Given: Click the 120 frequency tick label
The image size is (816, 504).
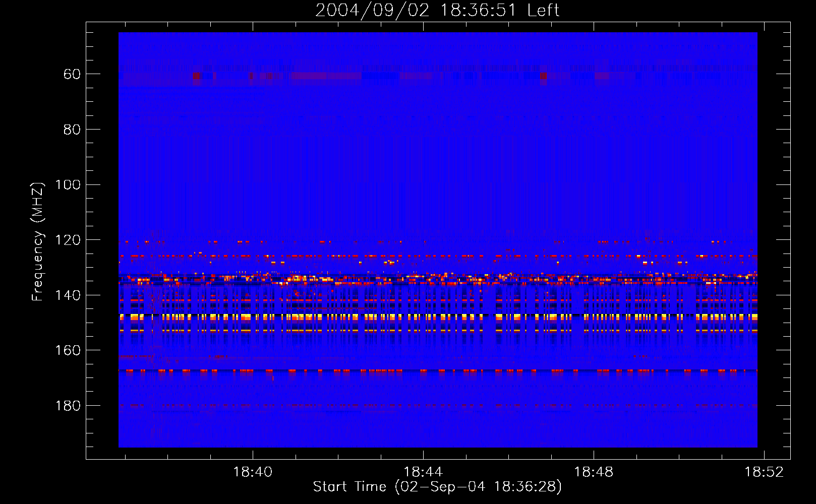Looking at the screenshot, I should pos(68,240).
